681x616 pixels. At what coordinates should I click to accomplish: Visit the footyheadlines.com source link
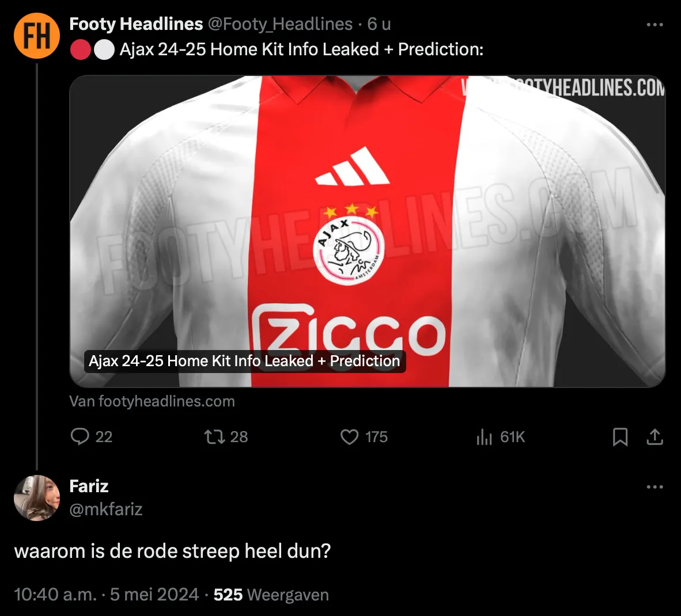click(x=152, y=401)
